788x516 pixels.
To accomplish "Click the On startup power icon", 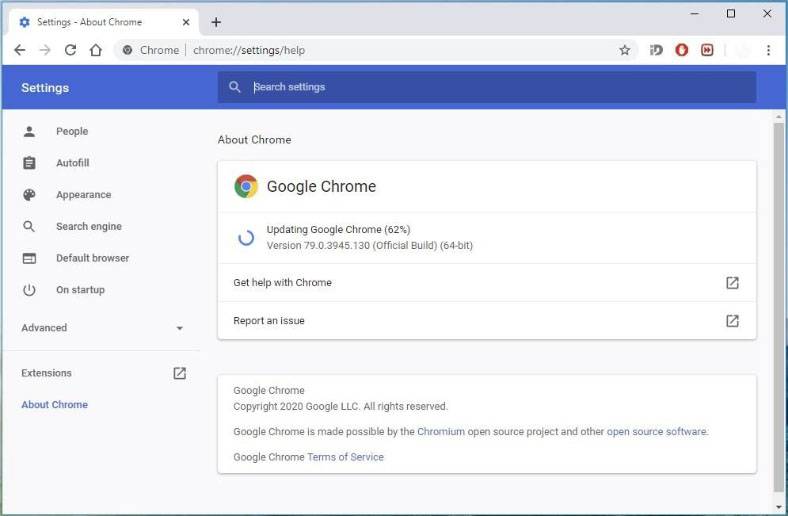I will point(29,290).
